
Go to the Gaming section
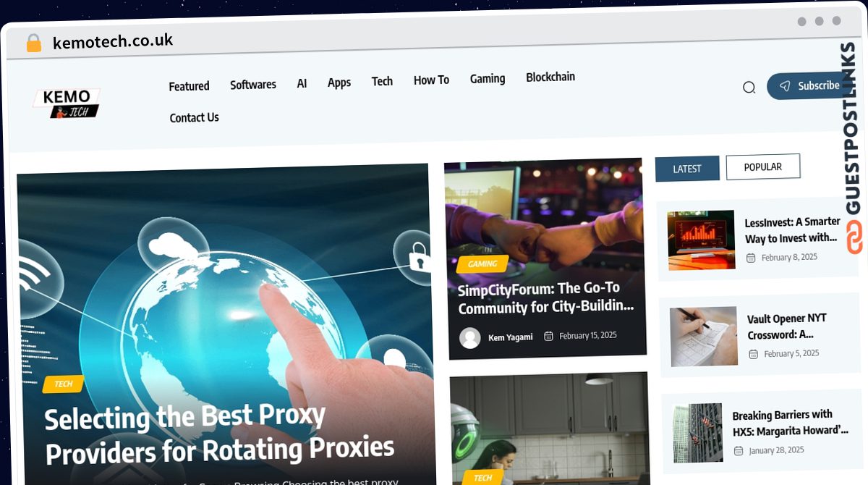coord(488,78)
